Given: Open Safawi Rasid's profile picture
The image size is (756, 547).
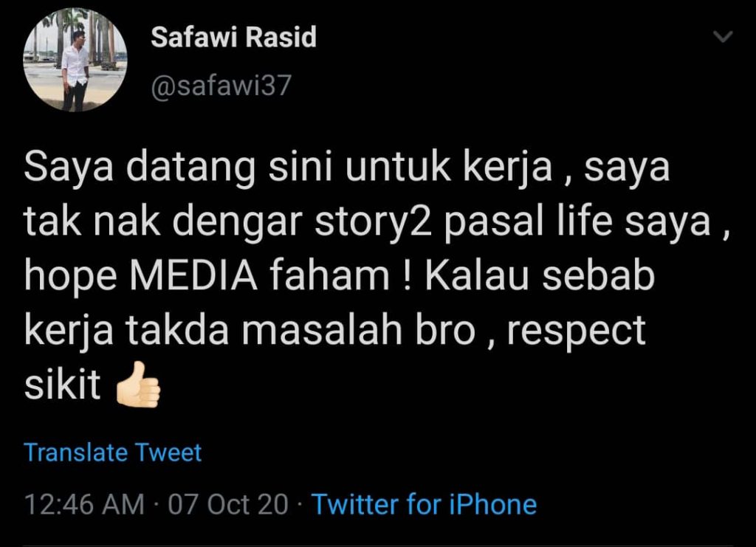Looking at the screenshot, I should [75, 60].
